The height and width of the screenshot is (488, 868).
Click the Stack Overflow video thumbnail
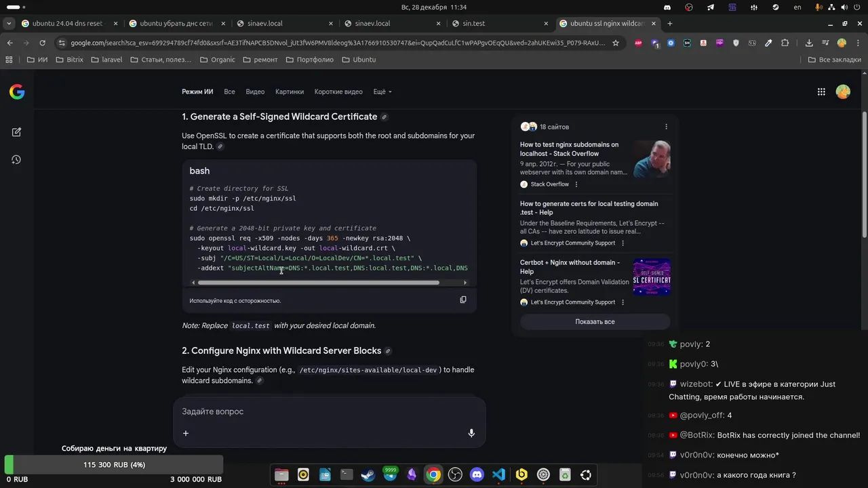652,159
